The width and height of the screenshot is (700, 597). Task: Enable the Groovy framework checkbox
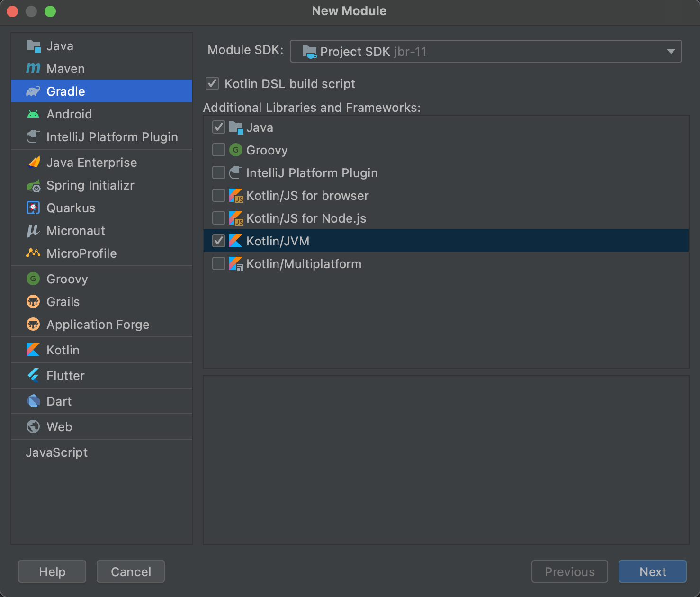[x=219, y=150]
